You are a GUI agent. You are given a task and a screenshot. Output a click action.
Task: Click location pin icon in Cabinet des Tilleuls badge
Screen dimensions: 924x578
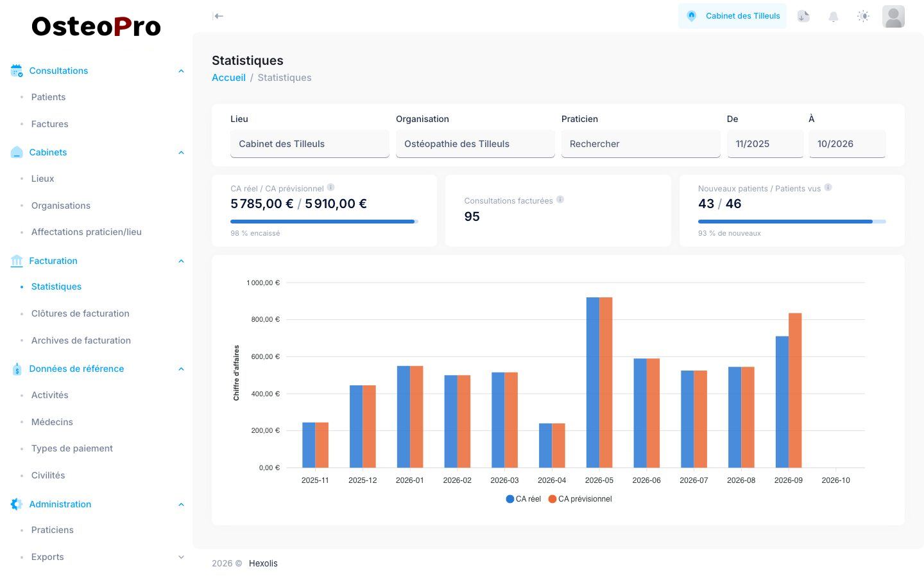[x=692, y=16]
